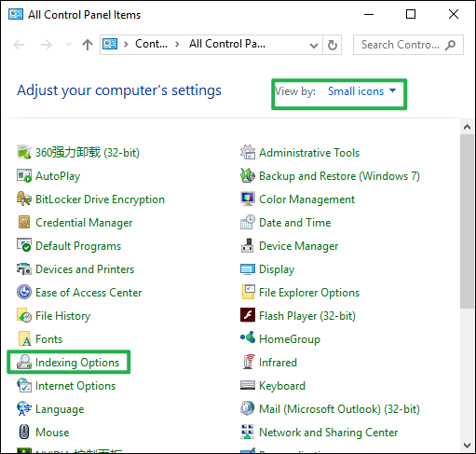The height and width of the screenshot is (454, 476).
Task: Open the Administrative Tools link
Action: [309, 153]
